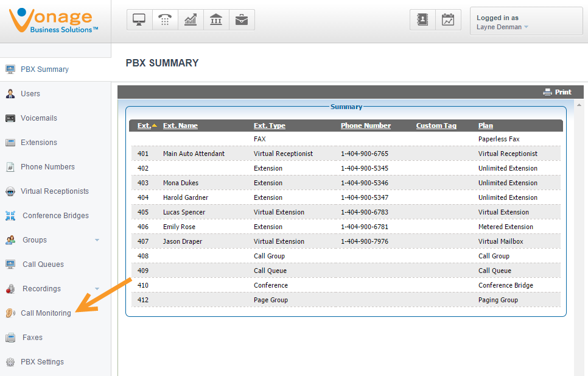This screenshot has height=376, width=588.
Task: Open the Voicemails menu item
Action: point(39,118)
